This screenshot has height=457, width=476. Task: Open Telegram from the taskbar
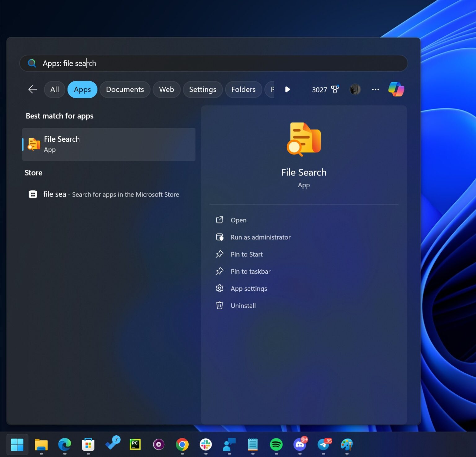point(323,445)
